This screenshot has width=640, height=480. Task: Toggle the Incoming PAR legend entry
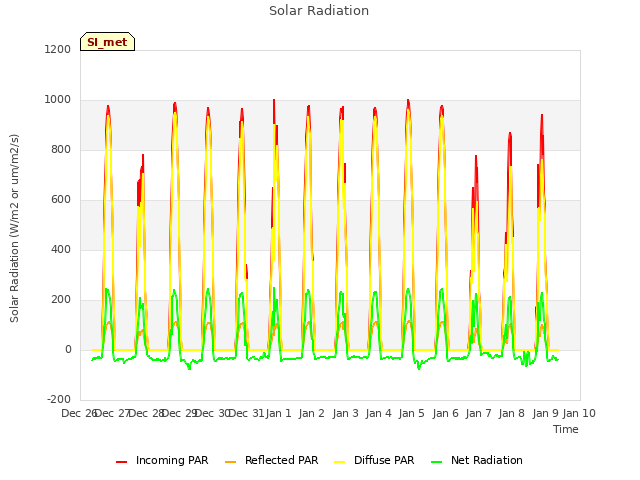tap(162, 460)
